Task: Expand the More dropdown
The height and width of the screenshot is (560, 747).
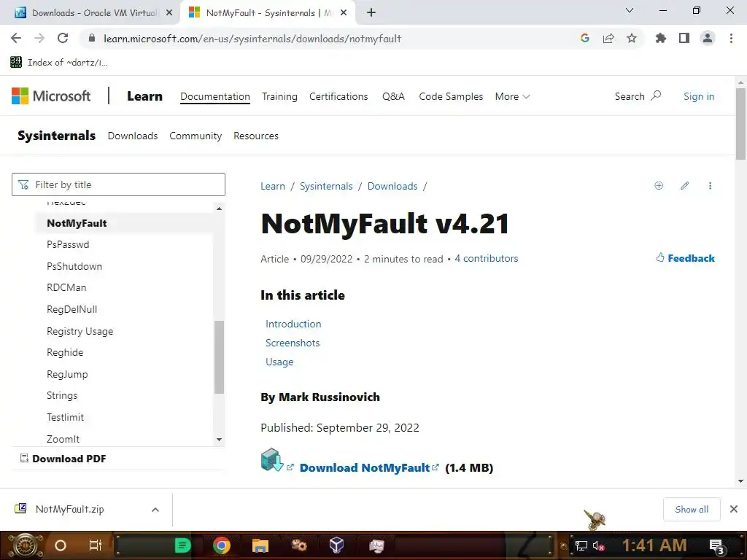Action: click(x=512, y=96)
